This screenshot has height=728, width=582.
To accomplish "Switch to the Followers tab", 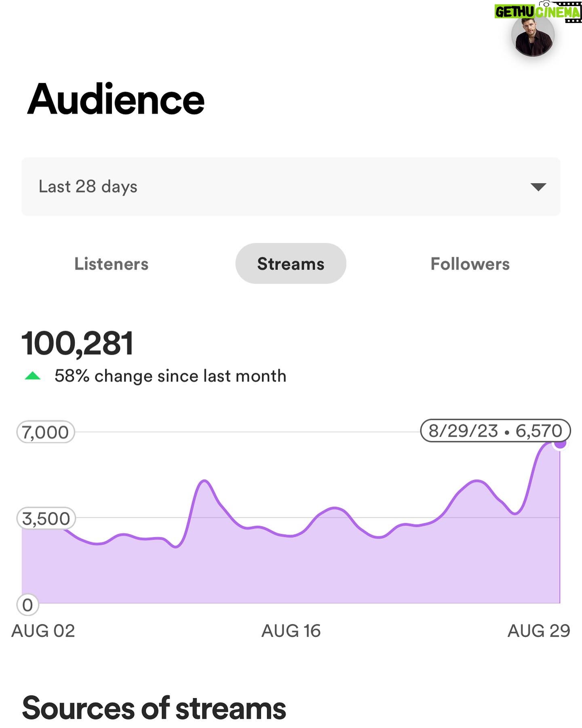I will click(x=470, y=264).
